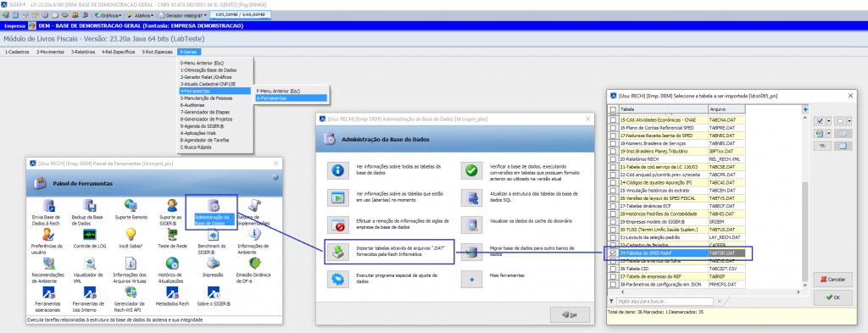
Task: Click the memory usage progress indicator
Action: [240, 14]
